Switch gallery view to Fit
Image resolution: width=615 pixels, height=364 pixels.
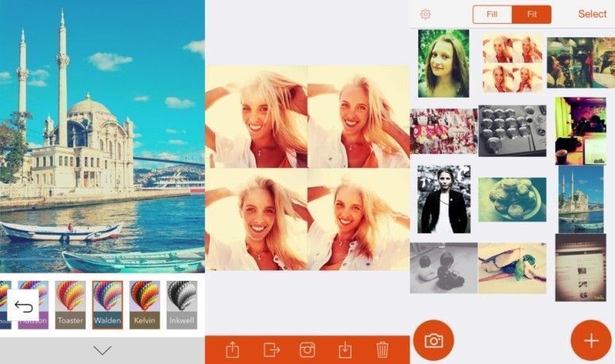click(532, 14)
